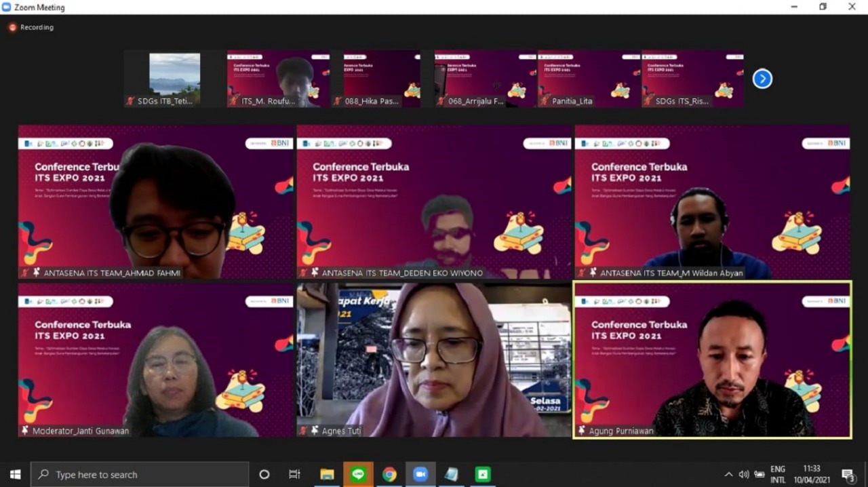The image size is (868, 487).
Task: Toggle the Recording indicator at top left
Action: 31,27
